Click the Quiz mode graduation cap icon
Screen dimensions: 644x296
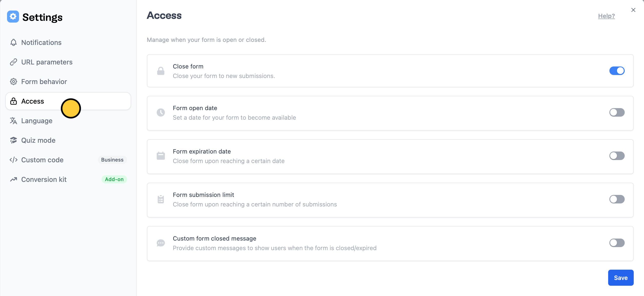pos(14,140)
